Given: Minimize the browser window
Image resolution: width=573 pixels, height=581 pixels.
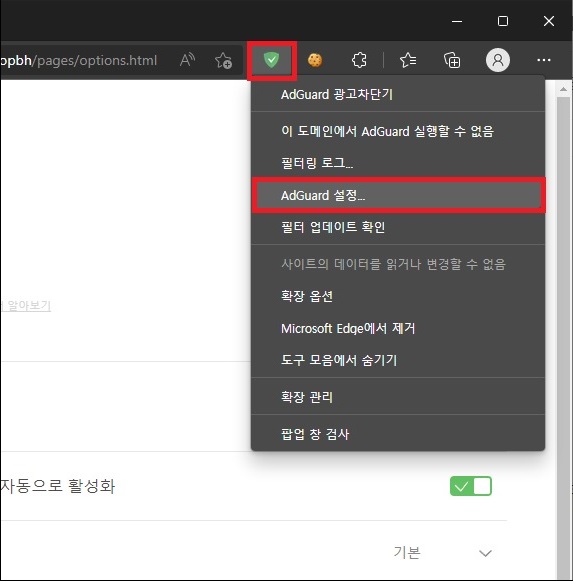Looking at the screenshot, I should click(x=457, y=21).
